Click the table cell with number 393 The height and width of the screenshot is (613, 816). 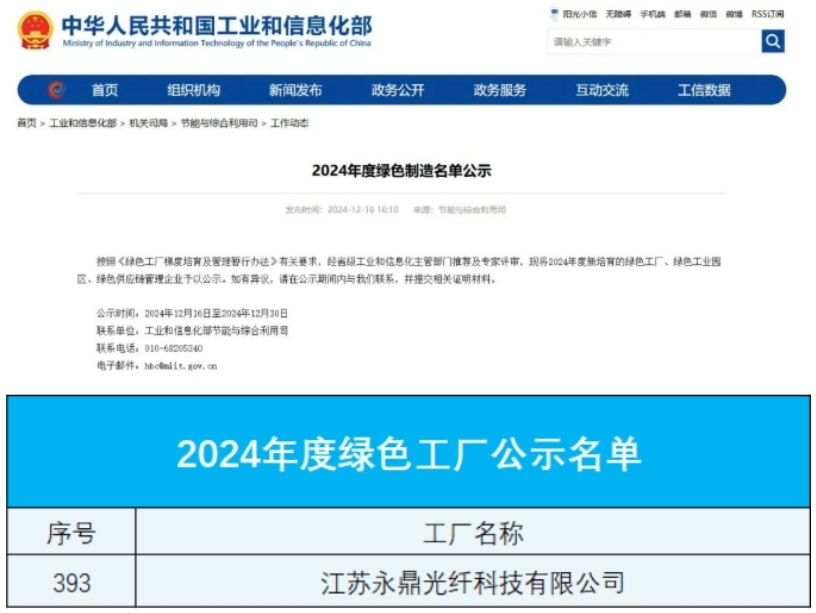[72, 582]
